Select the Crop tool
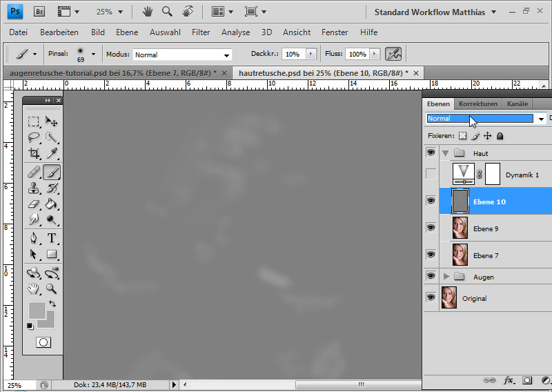The width and height of the screenshot is (552, 392). (33, 153)
